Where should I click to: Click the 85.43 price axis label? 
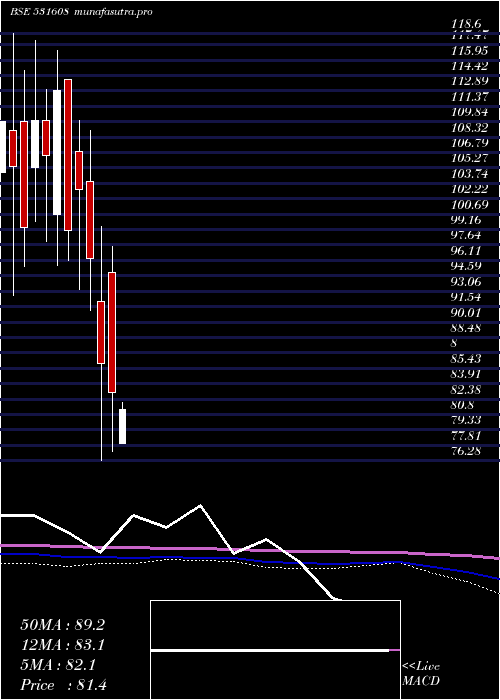[467, 359]
